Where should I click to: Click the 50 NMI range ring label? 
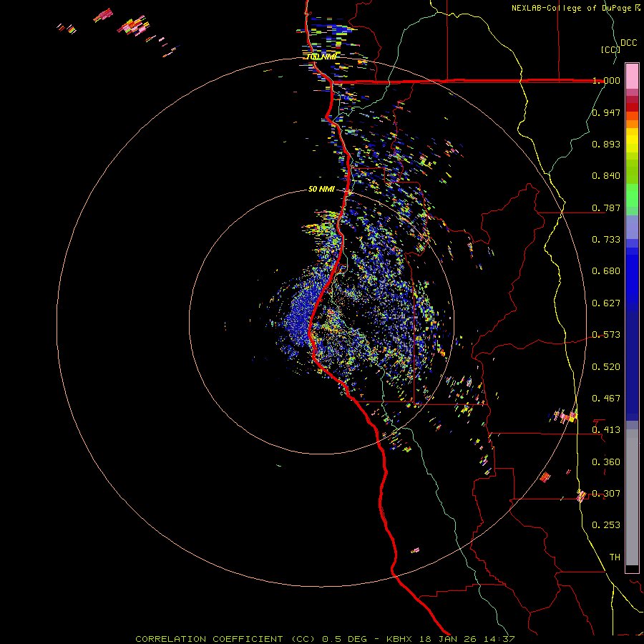pyautogui.click(x=321, y=190)
